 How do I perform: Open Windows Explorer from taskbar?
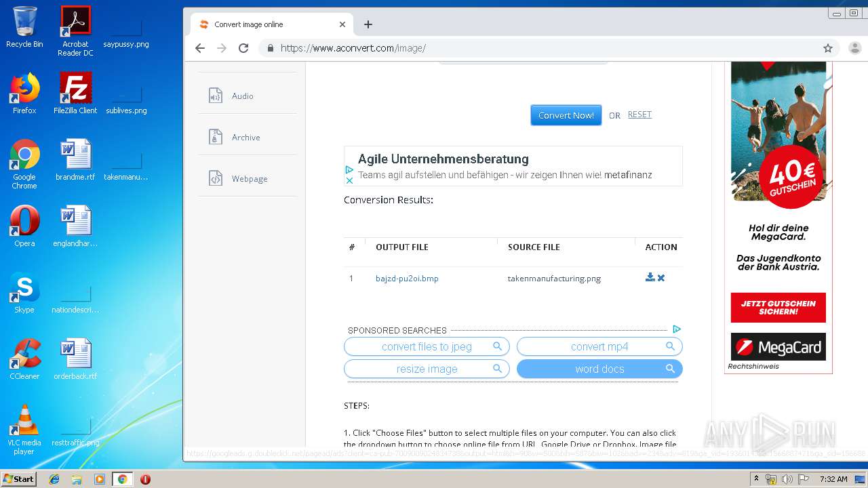77,479
